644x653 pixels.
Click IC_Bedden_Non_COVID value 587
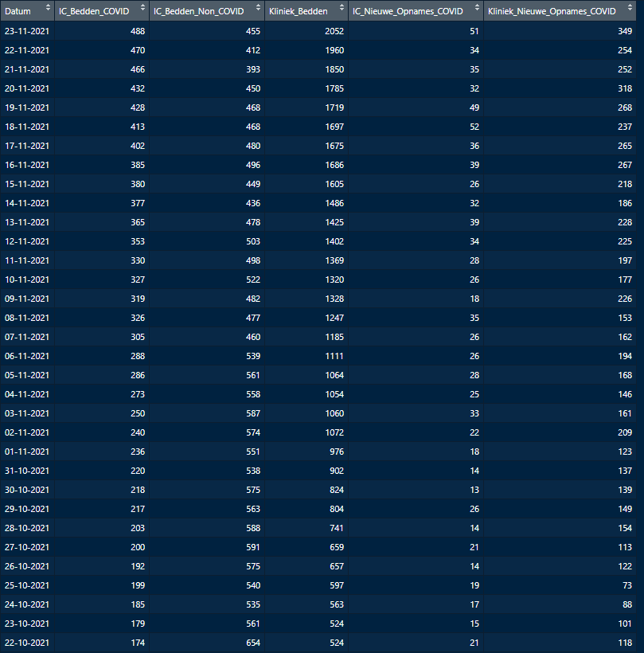point(253,413)
